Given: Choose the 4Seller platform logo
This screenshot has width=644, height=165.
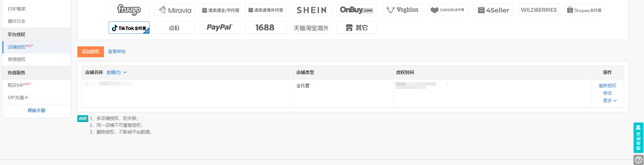Looking at the screenshot, I should (493, 10).
